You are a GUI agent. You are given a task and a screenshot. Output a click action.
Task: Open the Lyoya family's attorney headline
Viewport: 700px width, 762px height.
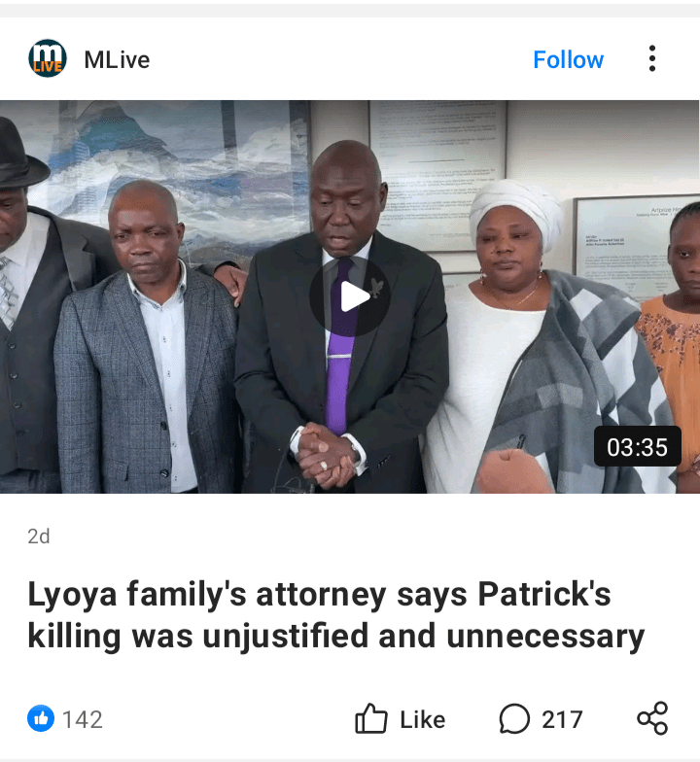[x=336, y=614]
